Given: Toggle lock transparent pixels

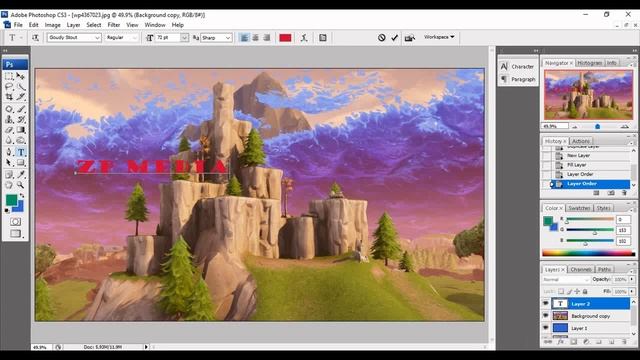Looking at the screenshot, I should pos(561,291).
